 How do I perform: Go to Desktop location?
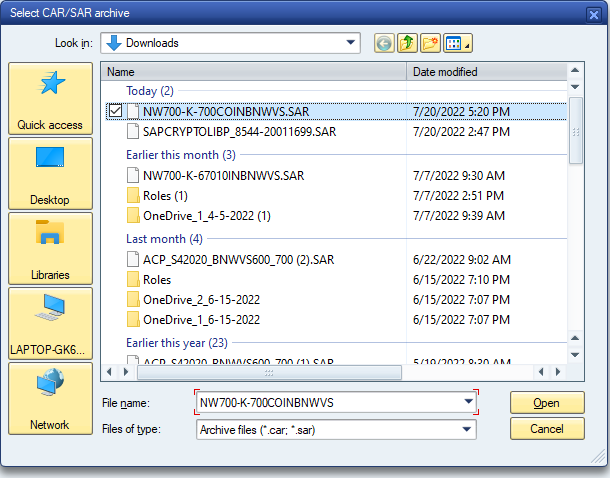pyautogui.click(x=49, y=174)
